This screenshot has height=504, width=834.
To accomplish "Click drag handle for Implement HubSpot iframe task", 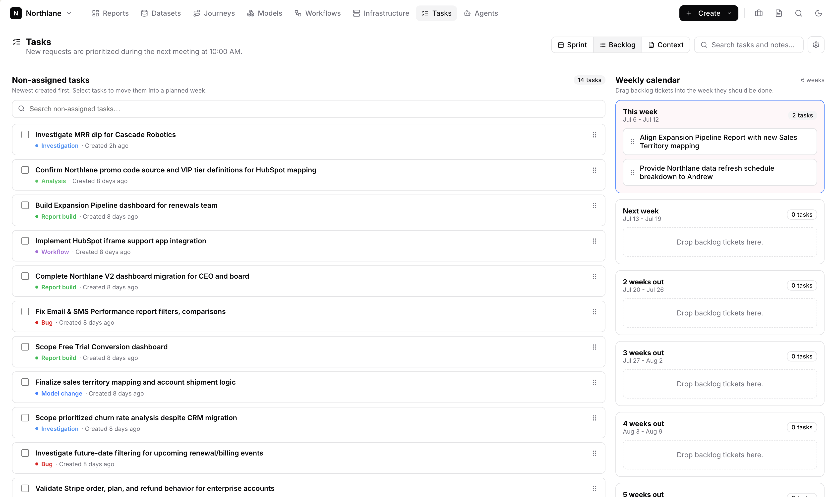I will click(594, 241).
